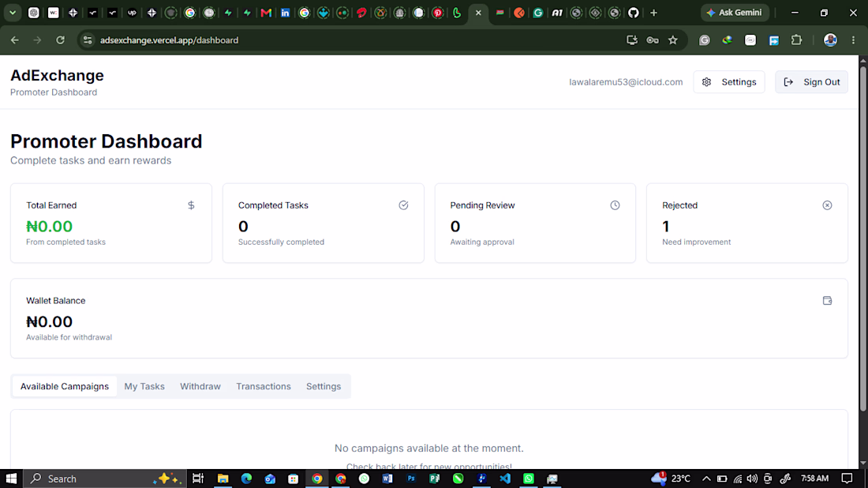Click the Settings button in the header
The height and width of the screenshot is (488, 868).
tap(729, 82)
